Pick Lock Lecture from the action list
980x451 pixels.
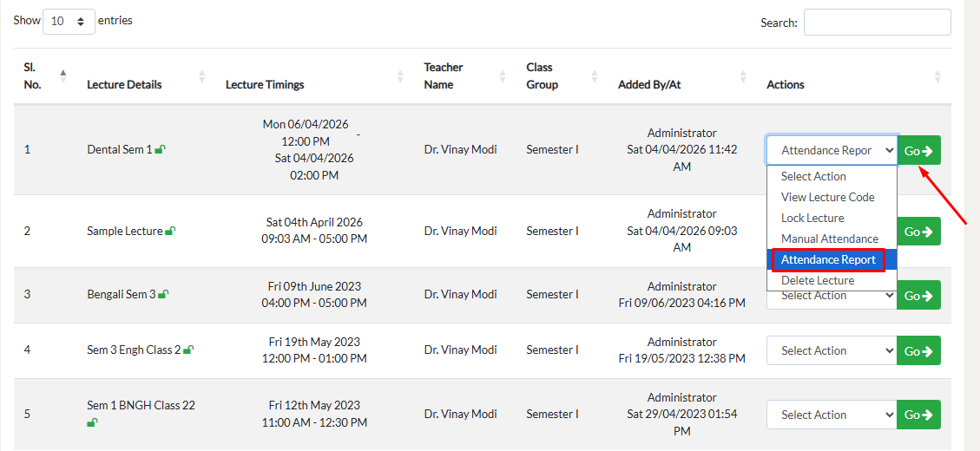pyautogui.click(x=812, y=218)
